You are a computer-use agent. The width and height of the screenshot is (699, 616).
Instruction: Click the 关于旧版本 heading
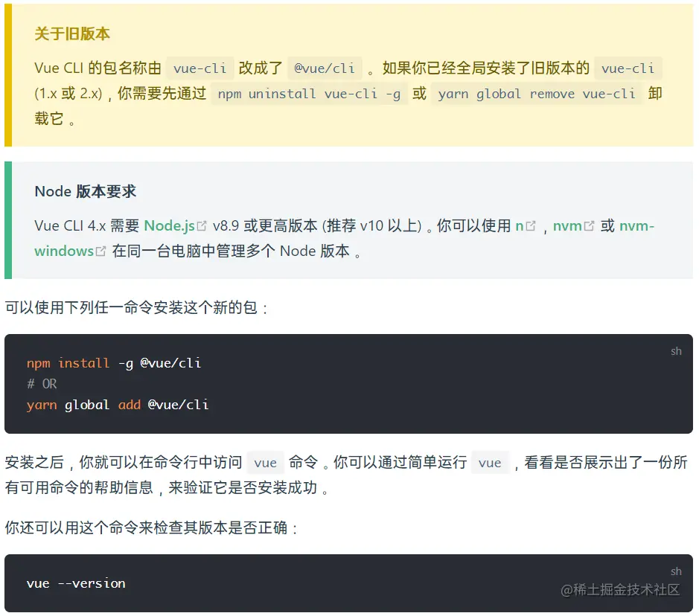click(x=72, y=34)
